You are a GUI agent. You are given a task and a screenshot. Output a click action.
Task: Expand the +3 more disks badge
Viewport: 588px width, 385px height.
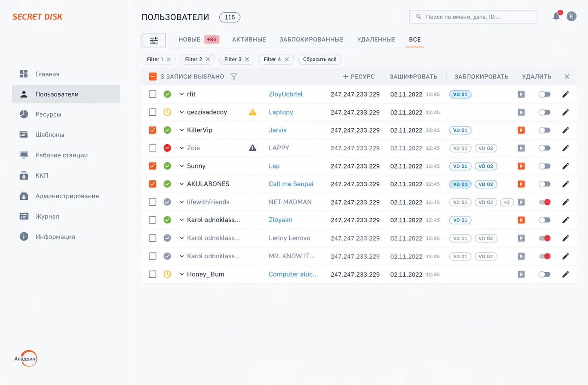(x=507, y=202)
